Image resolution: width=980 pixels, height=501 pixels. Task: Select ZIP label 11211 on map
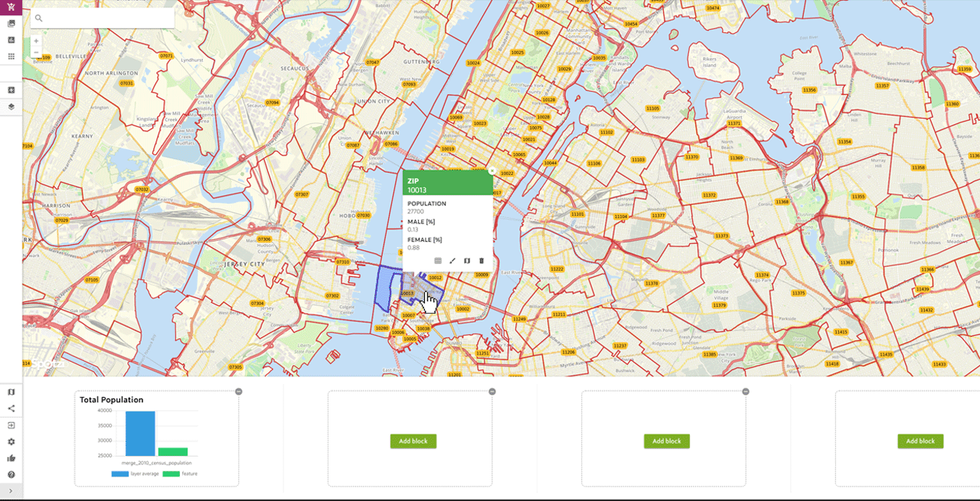pyautogui.click(x=559, y=314)
